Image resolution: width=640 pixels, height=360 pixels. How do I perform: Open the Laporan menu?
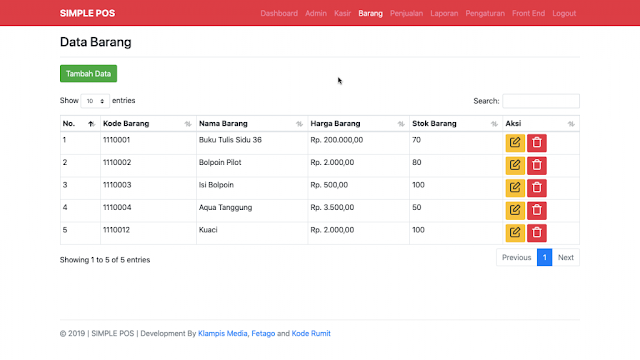click(x=444, y=13)
